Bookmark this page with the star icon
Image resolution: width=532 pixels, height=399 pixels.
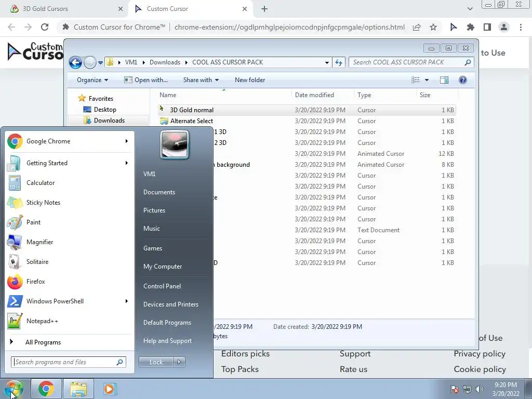pos(433,27)
